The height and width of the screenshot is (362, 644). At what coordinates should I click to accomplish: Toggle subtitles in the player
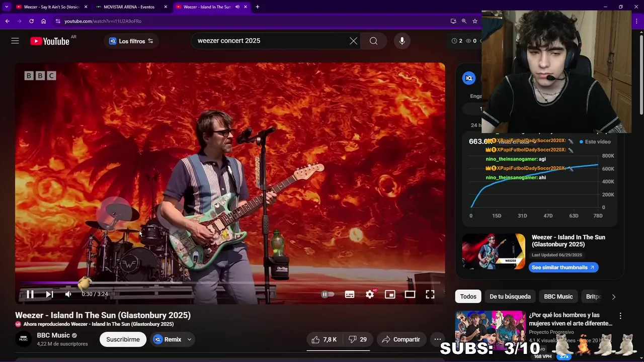coord(350,294)
